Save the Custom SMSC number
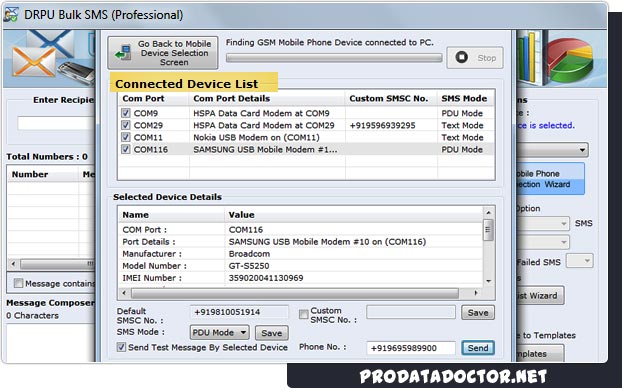The image size is (622, 388). (478, 313)
